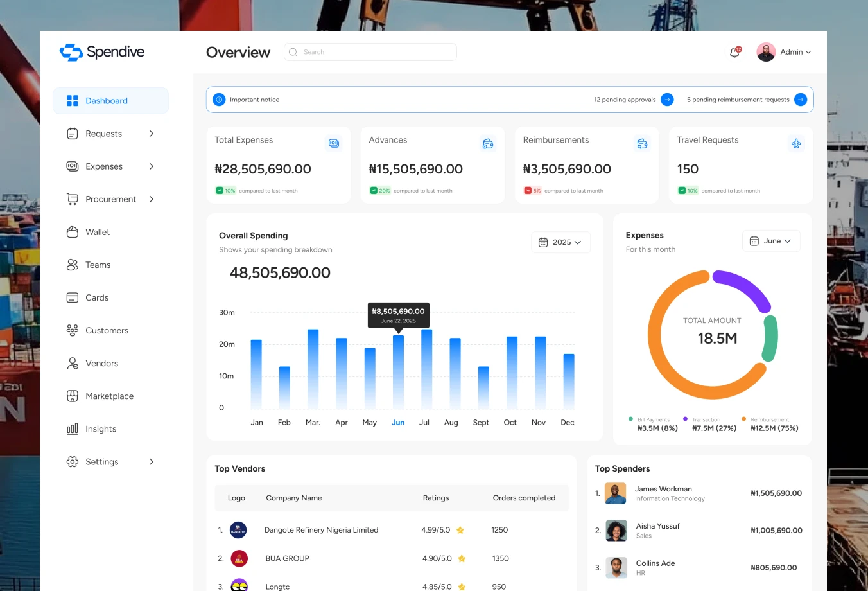
Task: Click Aisha Yussuf's avatar photo
Action: point(616,531)
